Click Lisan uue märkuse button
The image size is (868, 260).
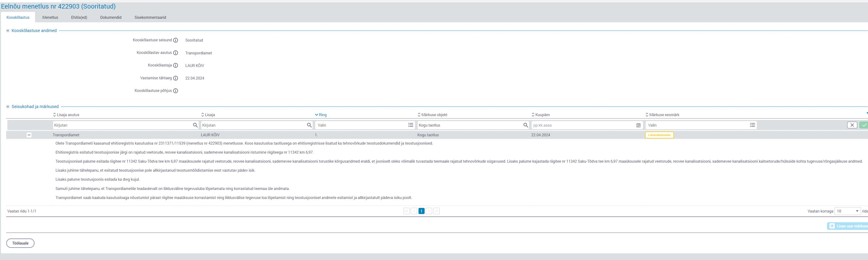tap(848, 226)
